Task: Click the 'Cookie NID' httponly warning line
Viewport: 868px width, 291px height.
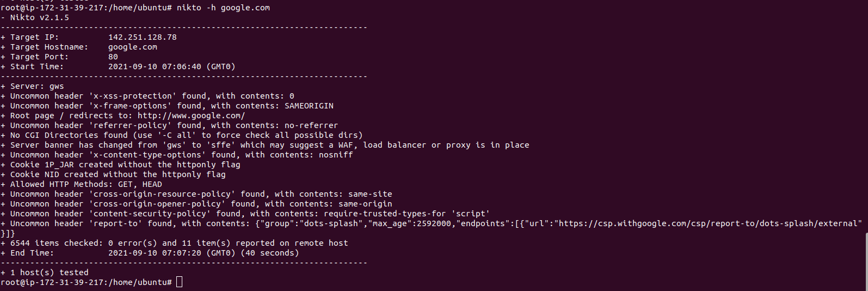Action: pyautogui.click(x=113, y=174)
